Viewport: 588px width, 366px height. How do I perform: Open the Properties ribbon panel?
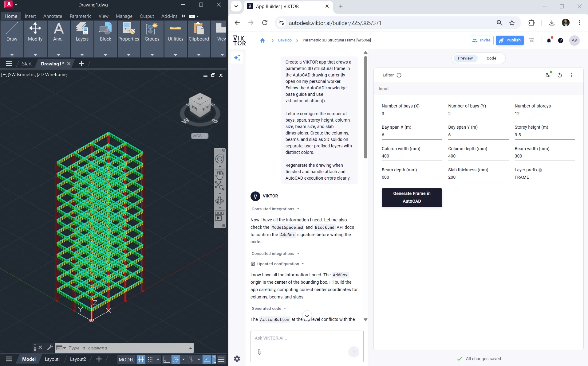coord(129,39)
